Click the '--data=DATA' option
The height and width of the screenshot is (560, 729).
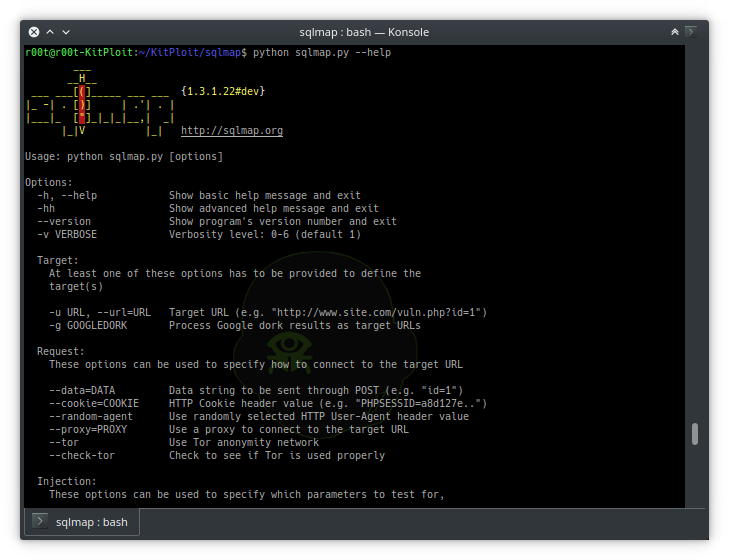click(x=82, y=391)
